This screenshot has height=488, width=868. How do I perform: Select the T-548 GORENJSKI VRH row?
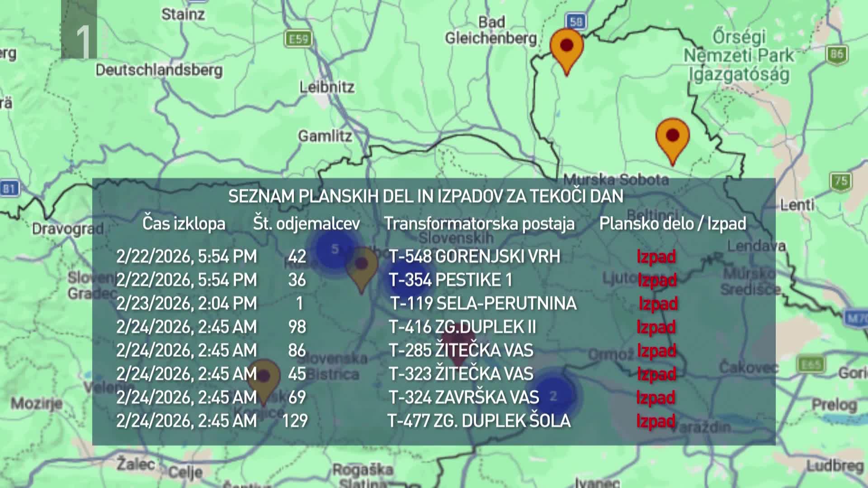474,256
